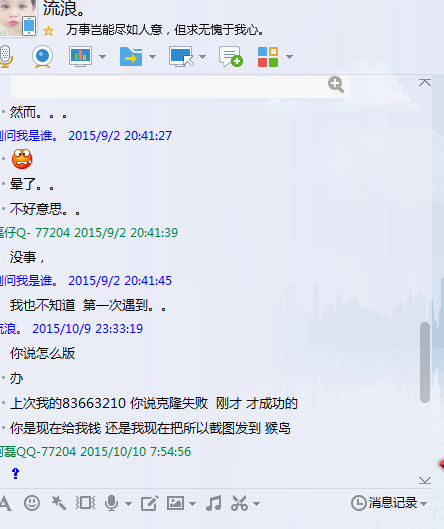Start video call with webcam icon
The image size is (444, 529).
tap(43, 56)
